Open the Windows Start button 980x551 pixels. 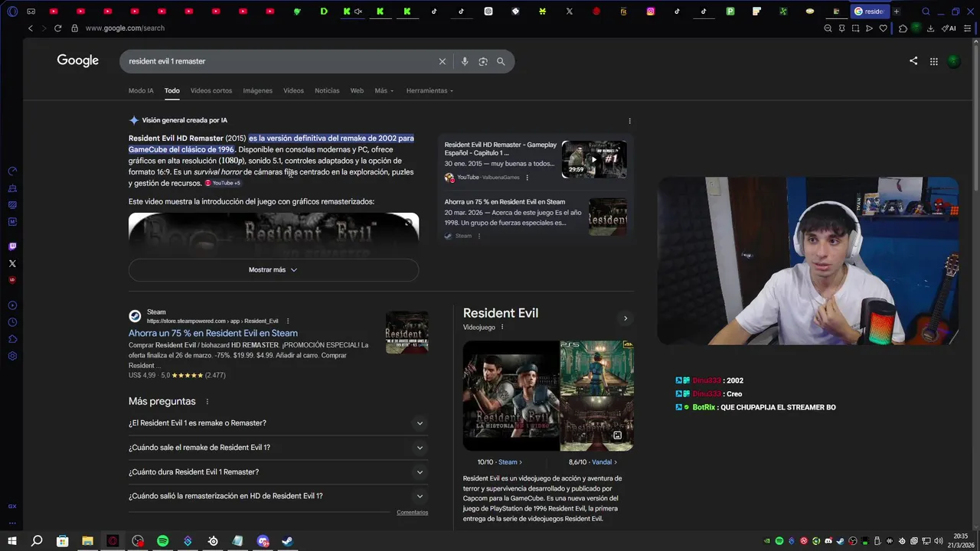(12, 541)
